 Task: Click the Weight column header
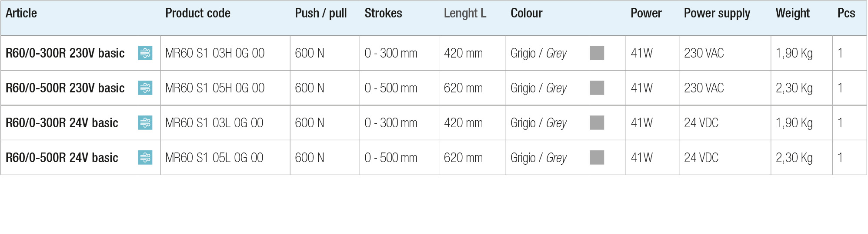pyautogui.click(x=793, y=14)
